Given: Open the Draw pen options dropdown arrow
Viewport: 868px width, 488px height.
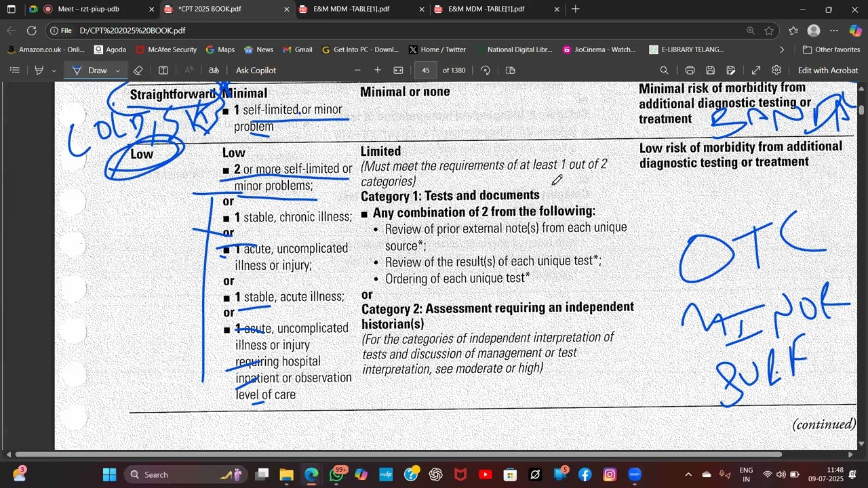Looking at the screenshot, I should 117,70.
